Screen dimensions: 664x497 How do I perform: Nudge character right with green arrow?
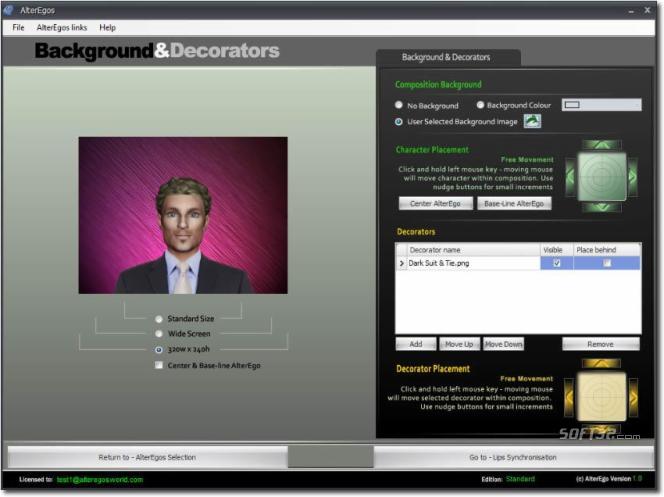coord(633,176)
